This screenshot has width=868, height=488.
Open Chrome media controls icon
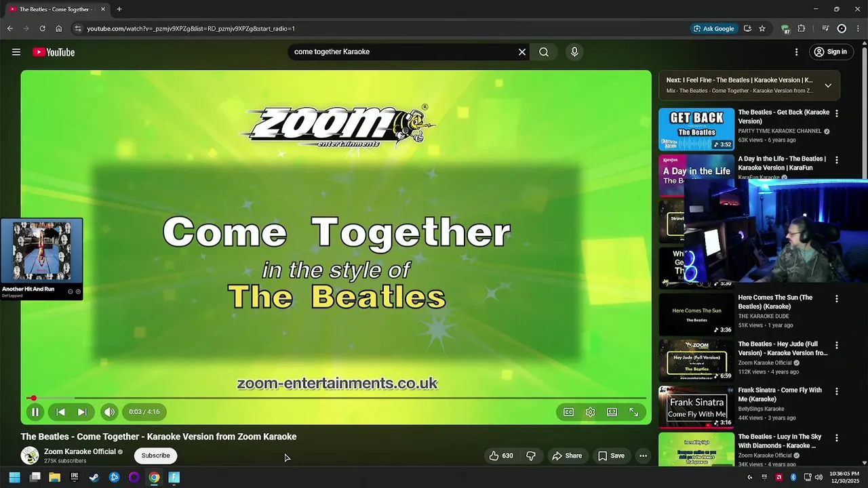click(825, 28)
